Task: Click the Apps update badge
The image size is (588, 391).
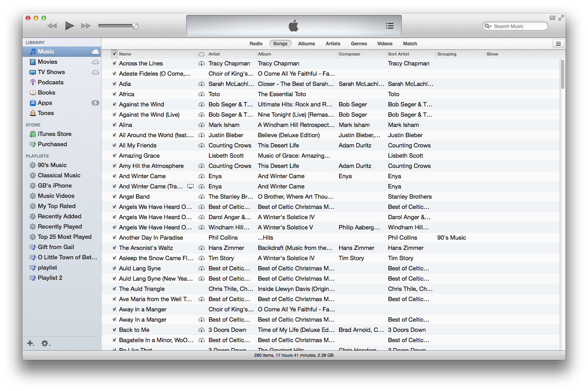Action: (x=95, y=103)
